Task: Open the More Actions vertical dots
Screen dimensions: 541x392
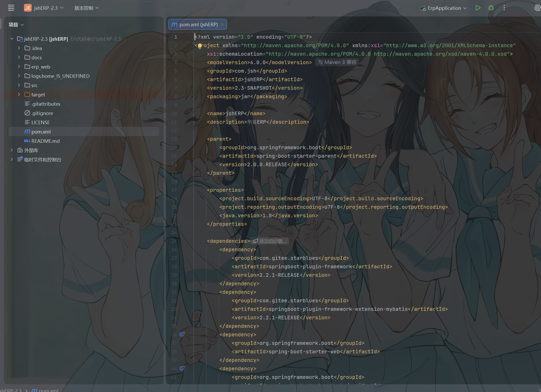Action: [x=504, y=8]
